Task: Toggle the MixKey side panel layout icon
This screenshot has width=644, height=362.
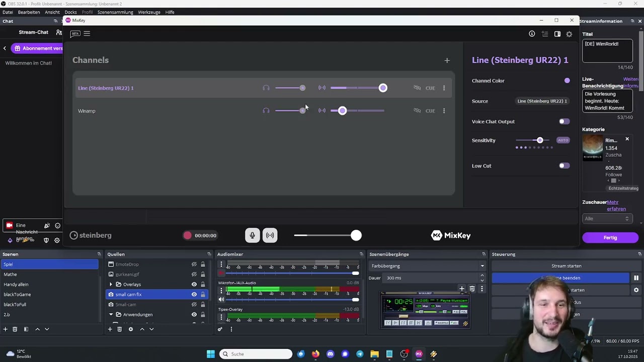Action: click(x=557, y=34)
